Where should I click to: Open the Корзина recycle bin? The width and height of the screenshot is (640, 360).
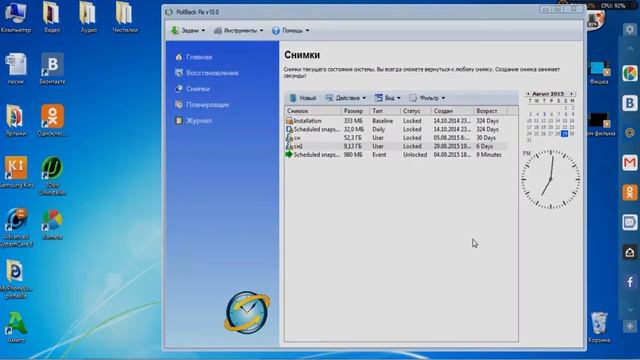[x=599, y=327]
